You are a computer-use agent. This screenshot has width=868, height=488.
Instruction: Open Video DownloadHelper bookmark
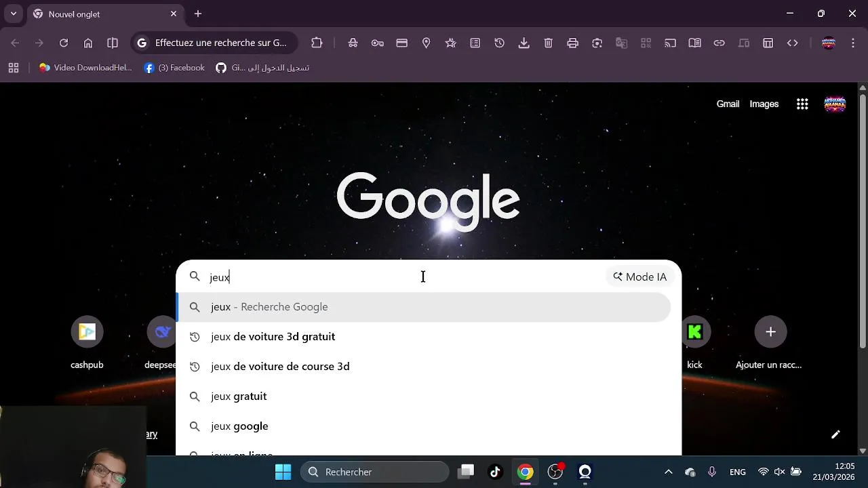[x=85, y=68]
